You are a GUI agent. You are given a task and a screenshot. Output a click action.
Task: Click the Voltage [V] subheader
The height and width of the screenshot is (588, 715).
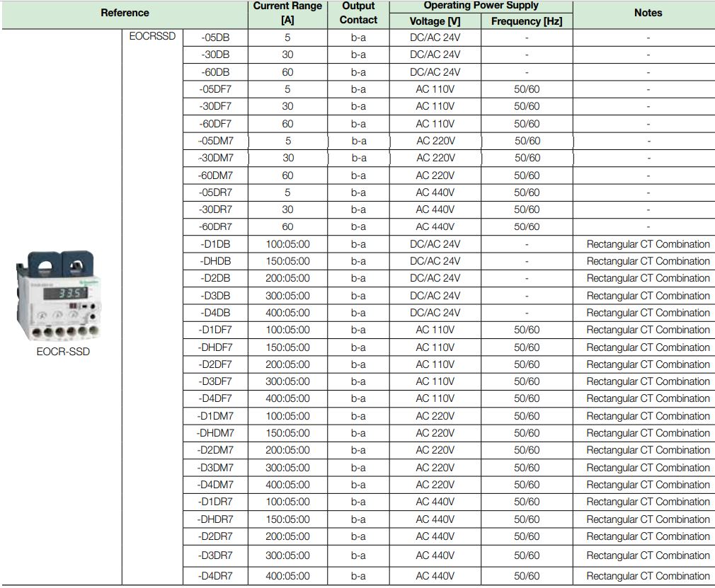435,21
